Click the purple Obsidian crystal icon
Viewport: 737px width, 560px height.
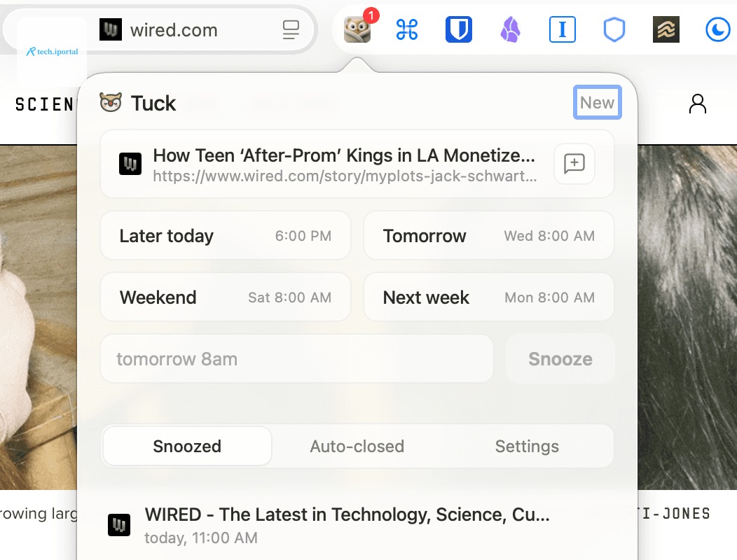tap(510, 29)
